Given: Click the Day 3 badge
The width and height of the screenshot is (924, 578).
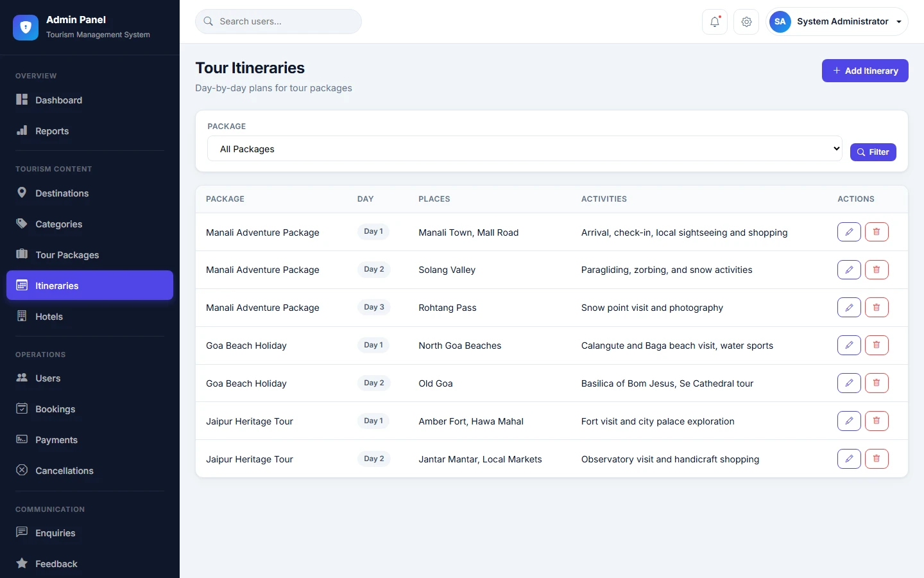Looking at the screenshot, I should 374,307.
